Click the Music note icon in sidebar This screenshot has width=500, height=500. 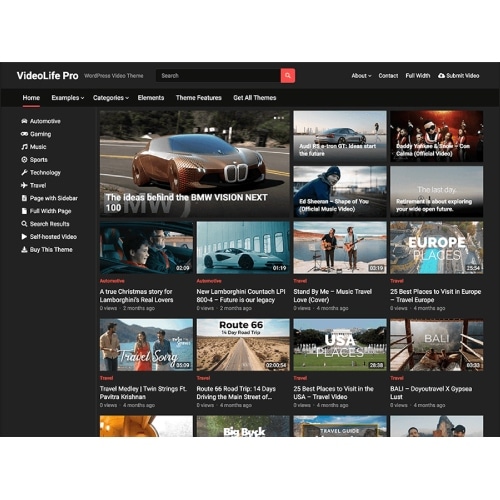(x=24, y=147)
